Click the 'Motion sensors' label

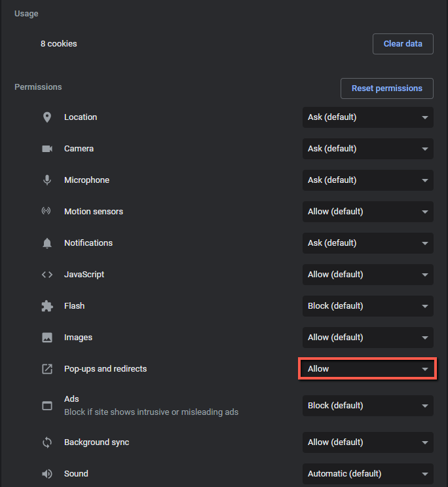point(94,212)
